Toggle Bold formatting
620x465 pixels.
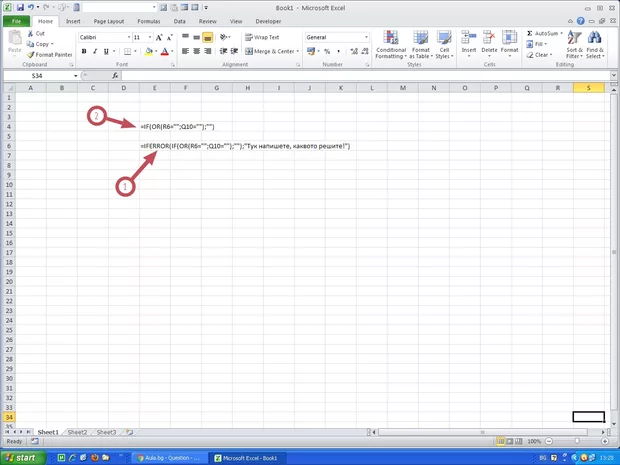[x=84, y=51]
